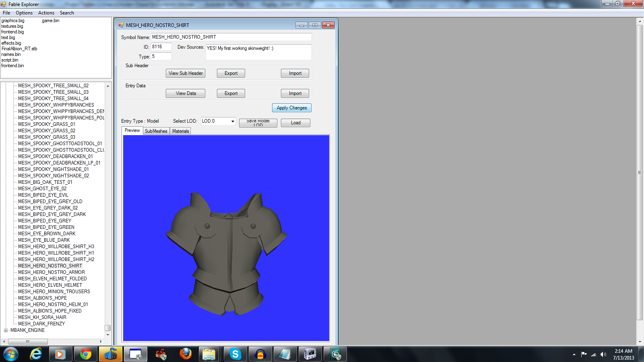Expand the MBANK_ENGINE tree node
Image resolution: width=644 pixels, height=362 pixels.
tap(6, 330)
